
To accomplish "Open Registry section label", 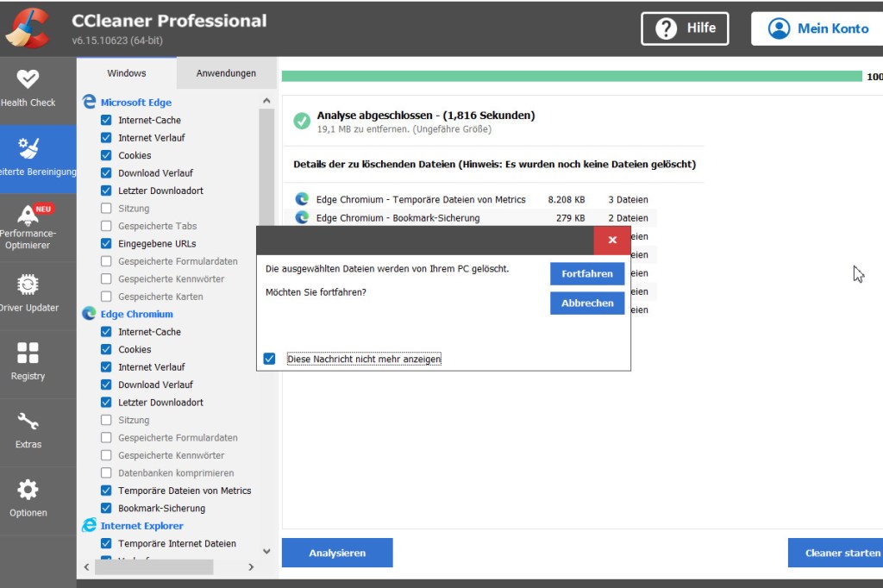I will pos(28,376).
